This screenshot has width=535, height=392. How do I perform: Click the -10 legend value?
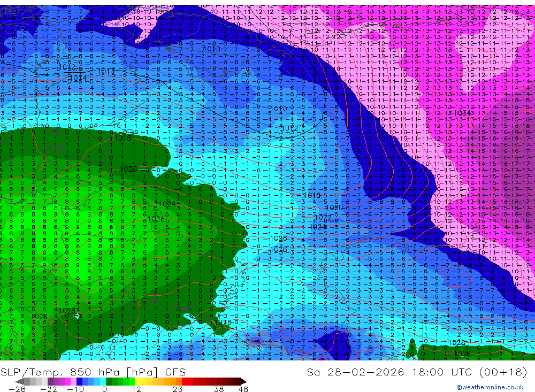point(75,389)
